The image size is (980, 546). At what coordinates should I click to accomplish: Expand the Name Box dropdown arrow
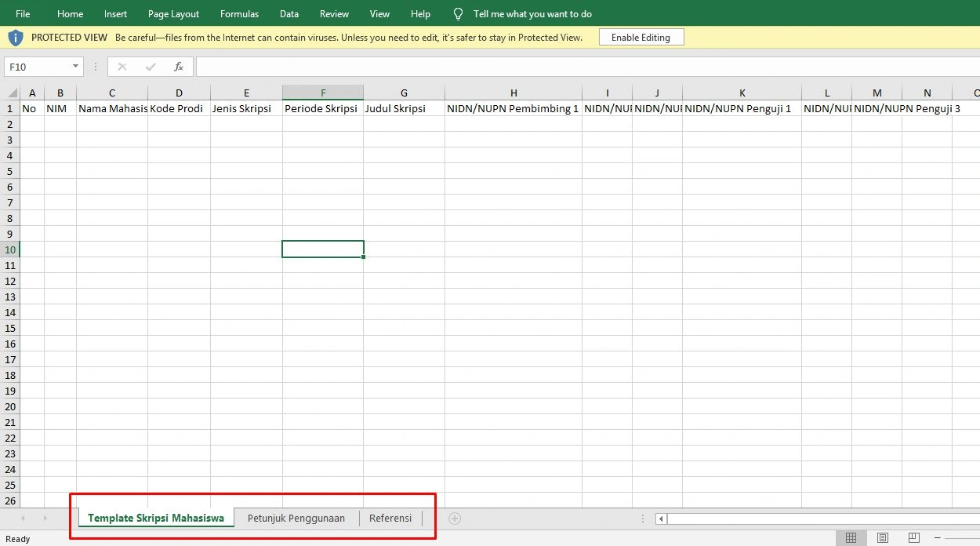click(x=76, y=67)
